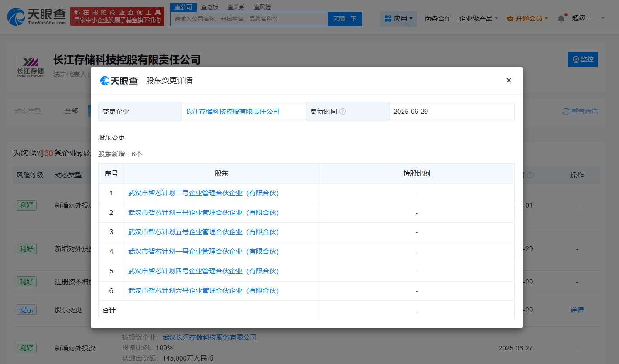
Task: Click the 长江存储 company logo thumbnail
Action: [x=30, y=67]
